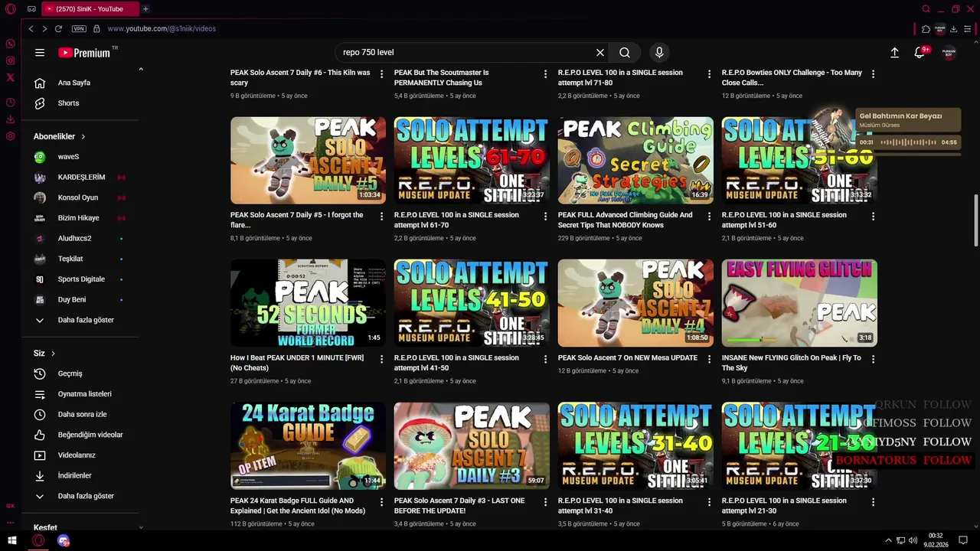
Task: Expand the Abonelikler section
Action: (x=60, y=136)
